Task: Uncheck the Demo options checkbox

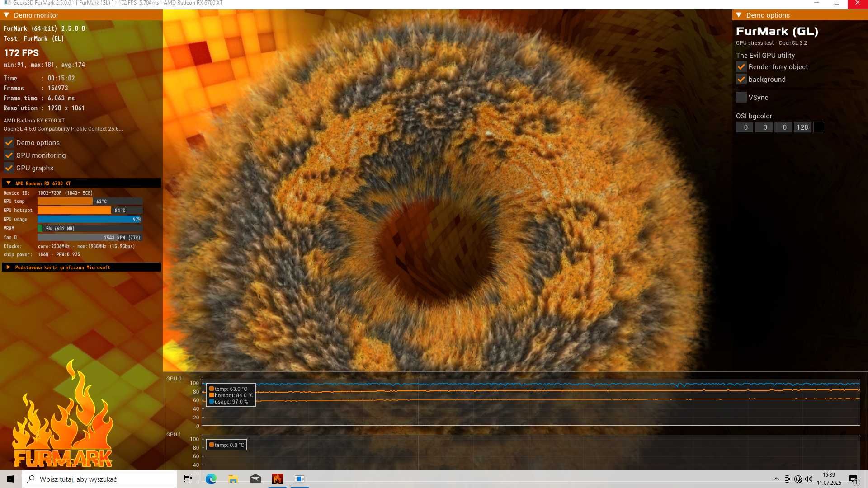Action: (x=9, y=142)
